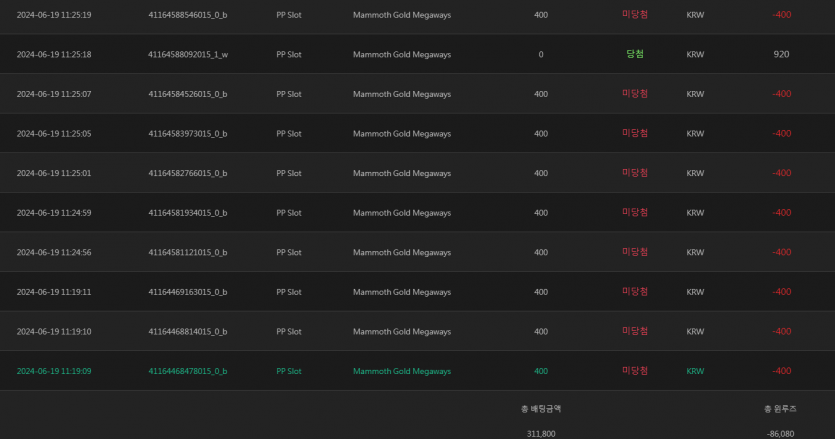This screenshot has width=835, height=439.
Task: Click the green KRW in the 11:19:09 row
Action: pos(695,371)
